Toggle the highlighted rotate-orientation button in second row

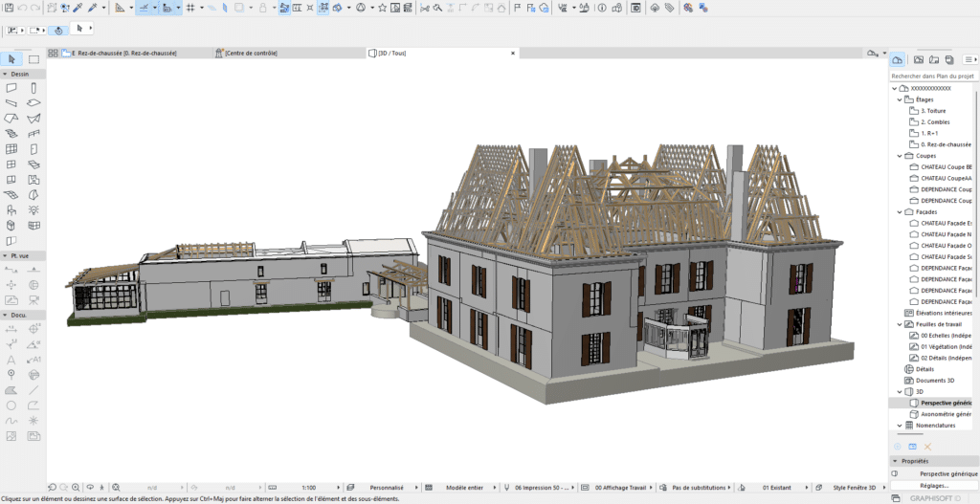point(58,30)
